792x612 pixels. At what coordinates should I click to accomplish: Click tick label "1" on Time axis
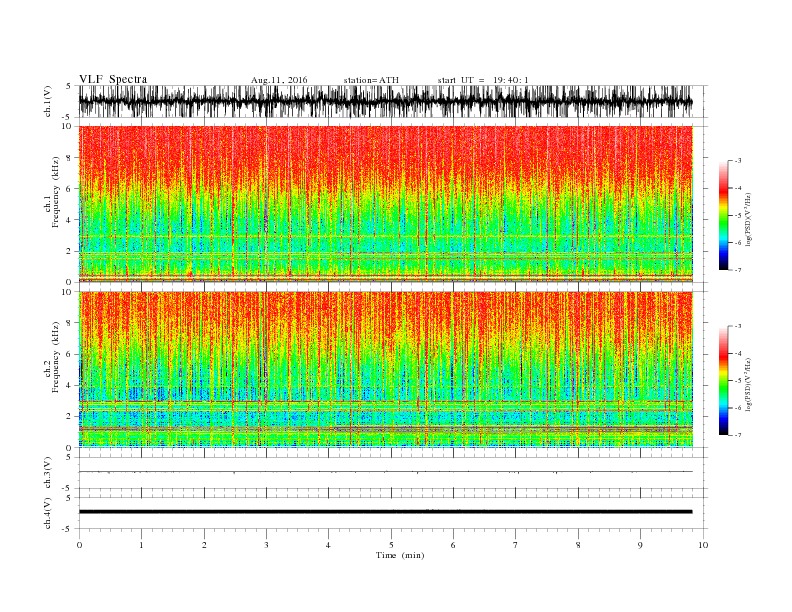pos(141,545)
